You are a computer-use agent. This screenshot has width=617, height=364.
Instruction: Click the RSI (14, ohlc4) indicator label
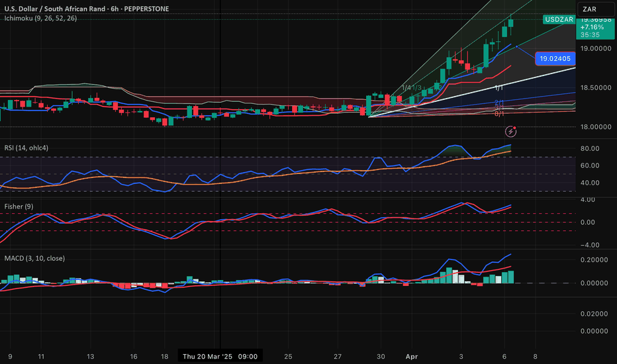tap(26, 148)
